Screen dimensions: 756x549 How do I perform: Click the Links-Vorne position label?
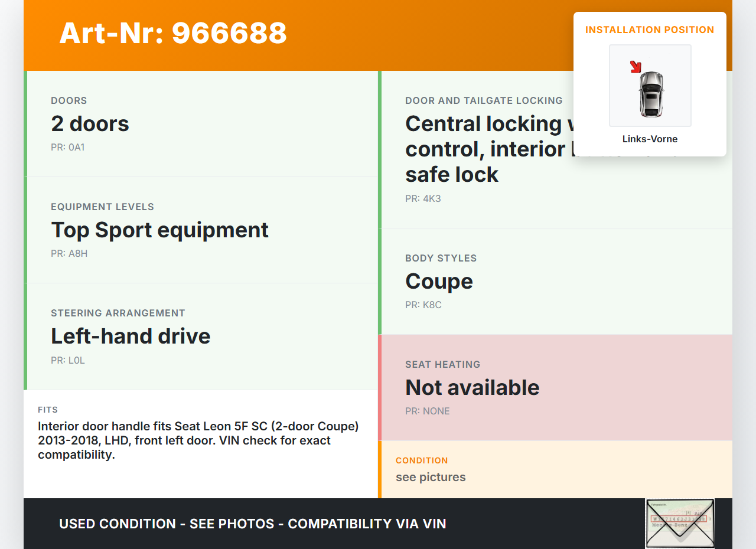pos(650,139)
